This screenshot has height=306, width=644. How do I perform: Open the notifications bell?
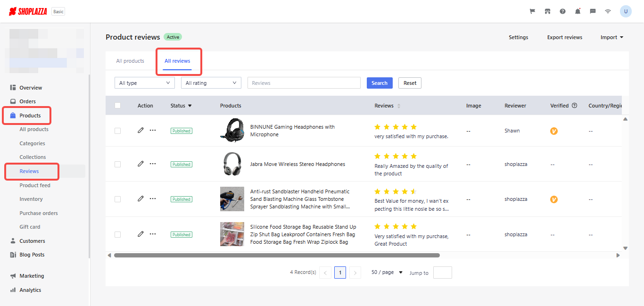tap(578, 11)
